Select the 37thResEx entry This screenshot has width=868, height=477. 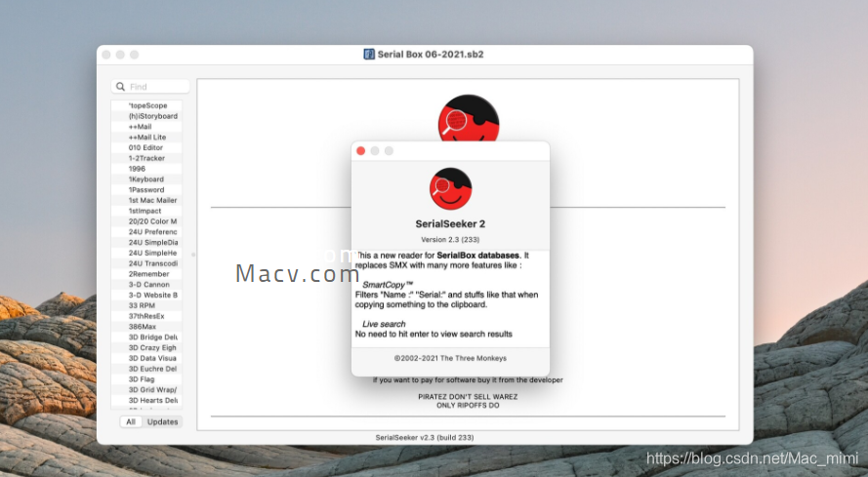coord(146,316)
